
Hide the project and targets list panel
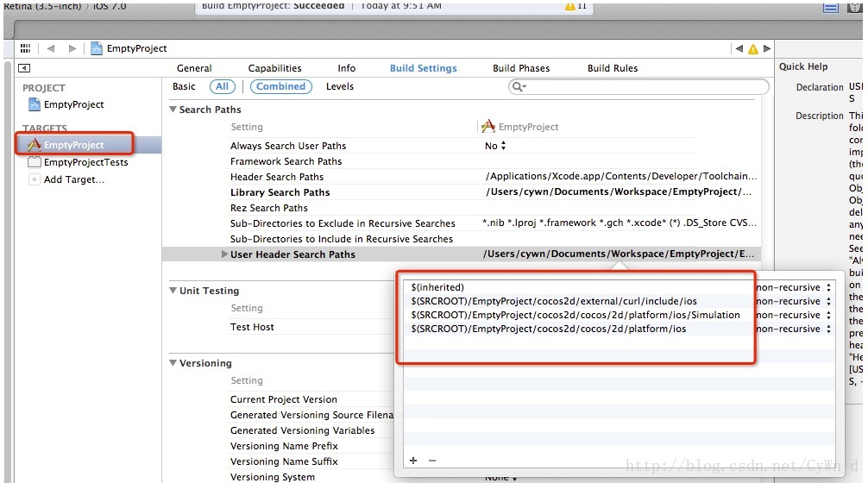pyautogui.click(x=24, y=68)
